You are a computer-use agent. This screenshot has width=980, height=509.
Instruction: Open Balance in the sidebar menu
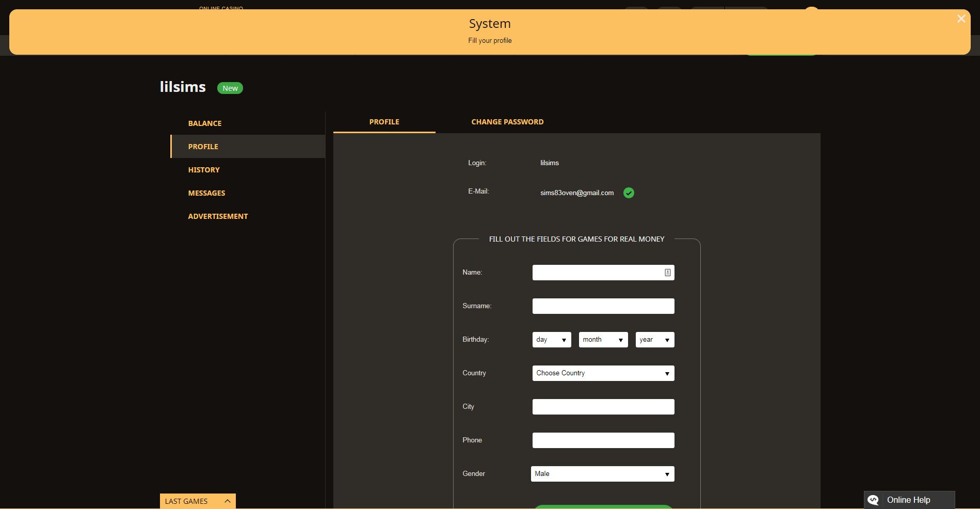tap(205, 123)
